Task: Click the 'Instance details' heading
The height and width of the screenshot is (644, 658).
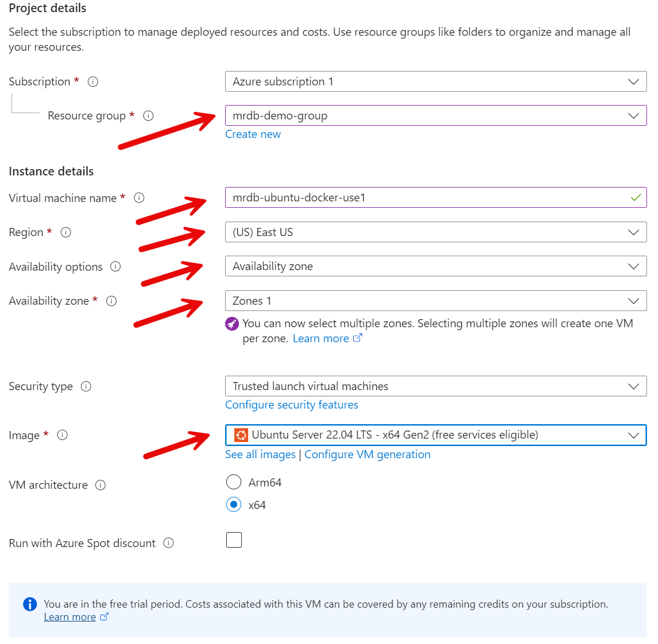Action: tap(51, 171)
